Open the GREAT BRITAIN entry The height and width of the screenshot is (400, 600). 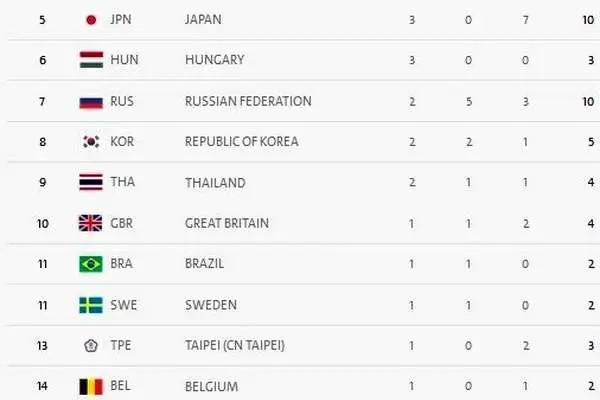coord(227,223)
